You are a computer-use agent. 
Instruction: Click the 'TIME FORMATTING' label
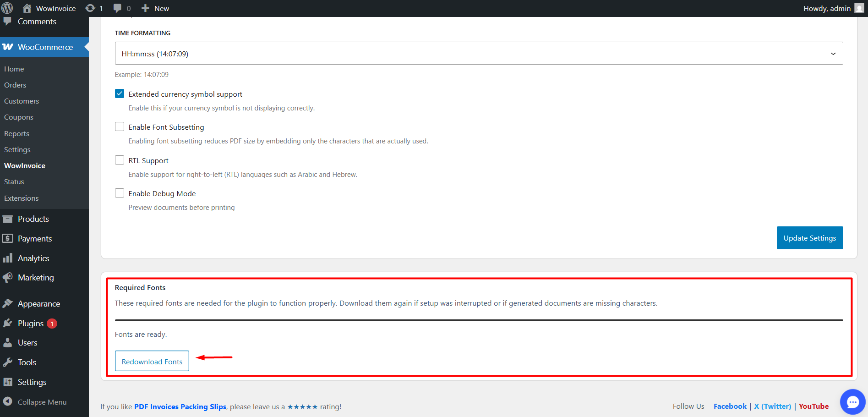[142, 33]
